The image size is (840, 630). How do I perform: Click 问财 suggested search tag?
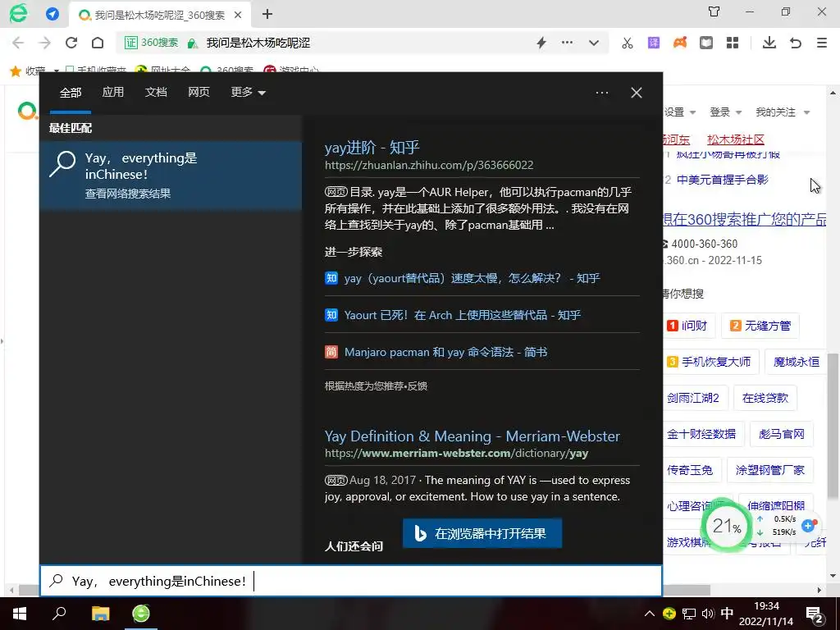[689, 326]
